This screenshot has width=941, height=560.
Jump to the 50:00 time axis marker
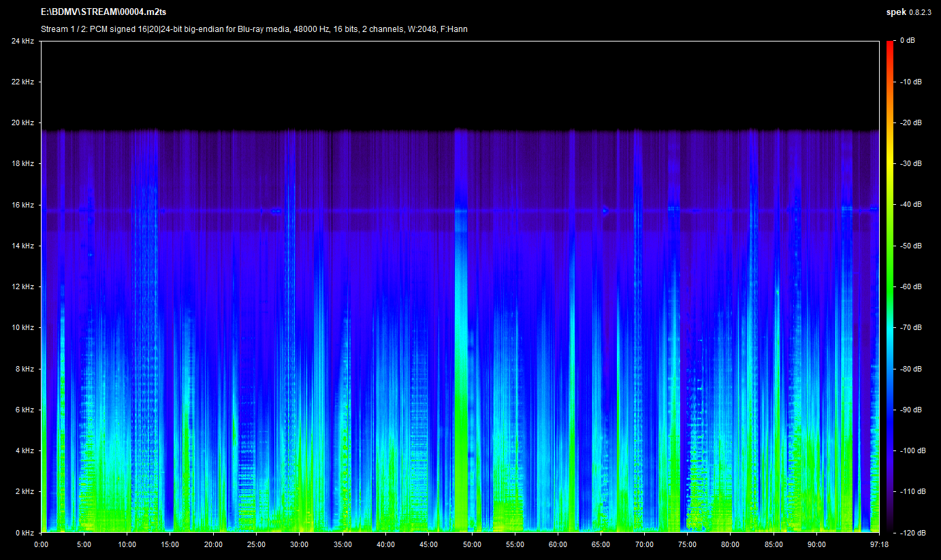(472, 544)
